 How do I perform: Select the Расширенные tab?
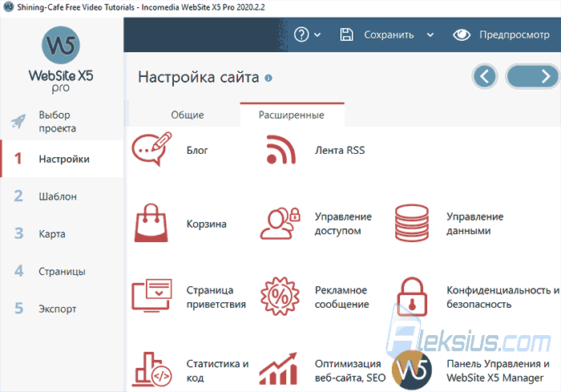pyautogui.click(x=292, y=115)
